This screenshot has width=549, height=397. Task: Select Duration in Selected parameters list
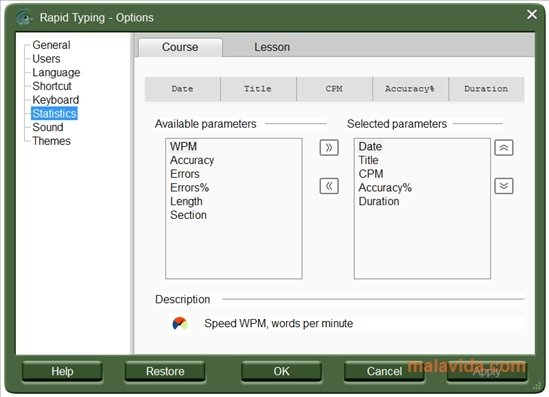[x=379, y=201]
